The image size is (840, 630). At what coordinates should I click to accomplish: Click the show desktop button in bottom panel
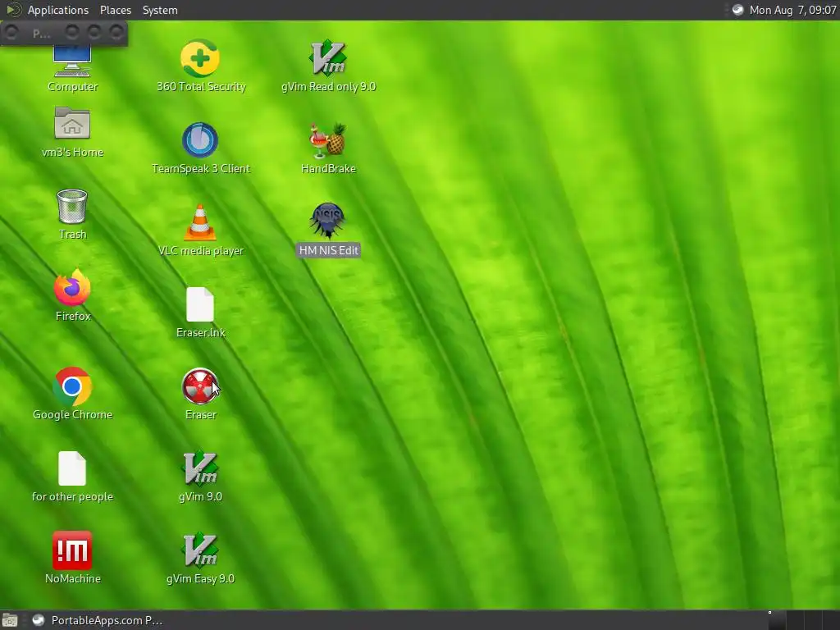(10, 620)
